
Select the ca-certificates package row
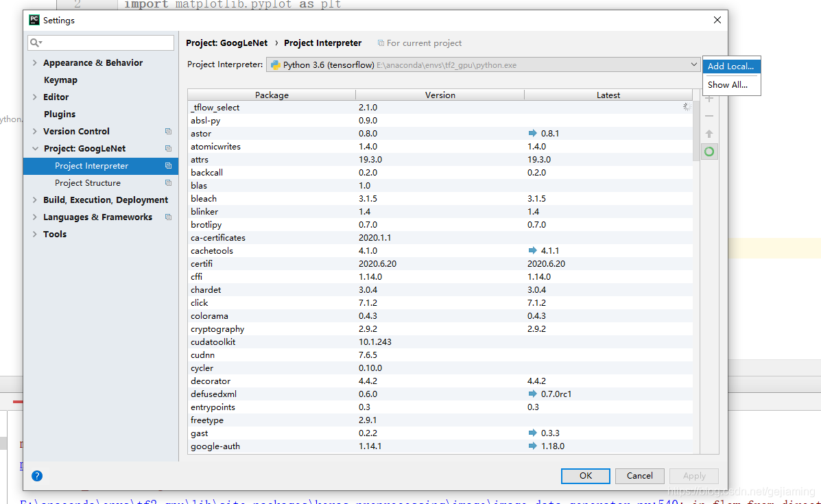[x=440, y=238]
